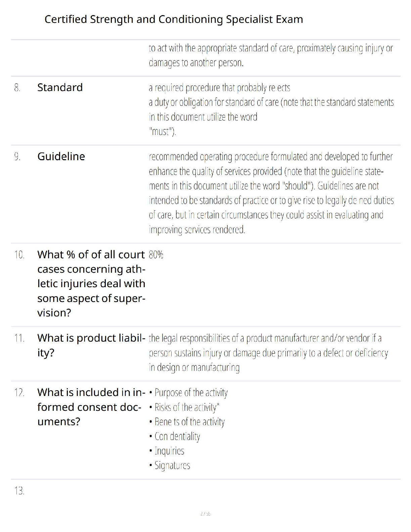Image resolution: width=411 pixels, height=532 pixels.
Task: Click the '80%' answer text
Action: (x=156, y=255)
